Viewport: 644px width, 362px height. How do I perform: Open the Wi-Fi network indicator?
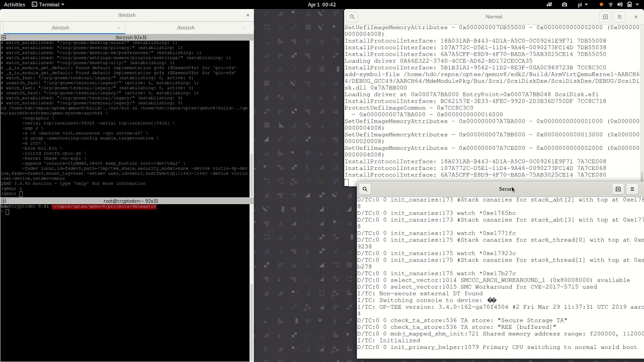611,5
